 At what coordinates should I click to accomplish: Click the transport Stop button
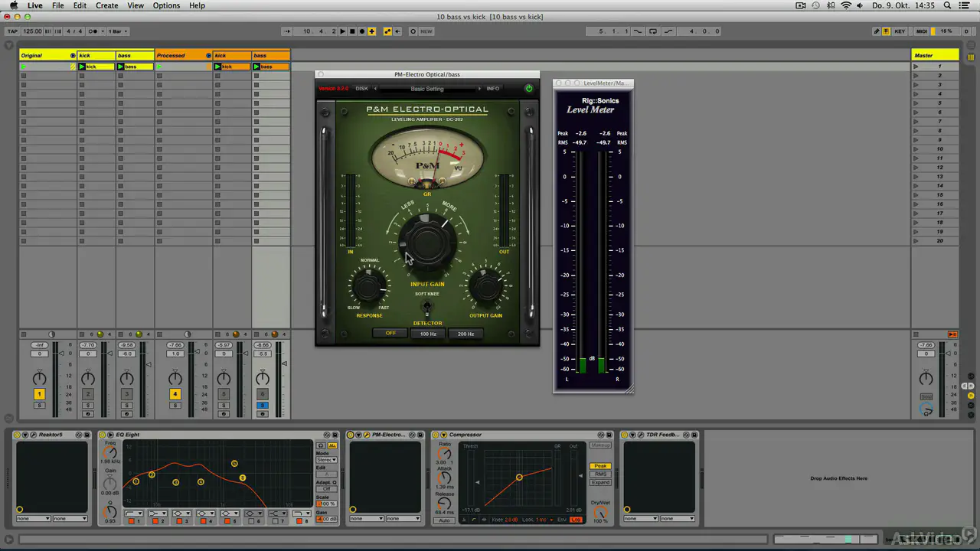point(352,31)
